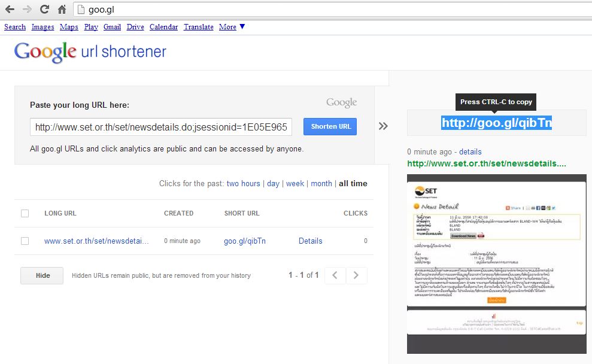The width and height of the screenshot is (592, 364).
Task: Open Images in the Google bar
Action: point(42,27)
